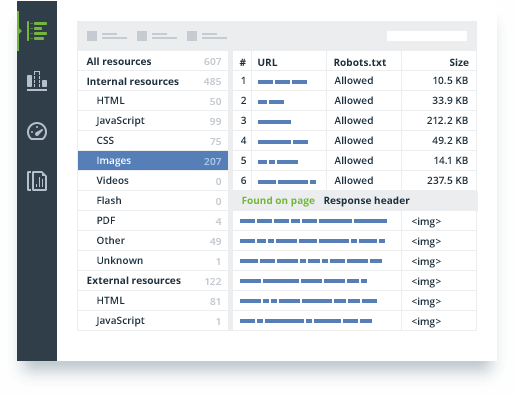Select the Images resource category
The image size is (514, 394).
tap(153, 161)
